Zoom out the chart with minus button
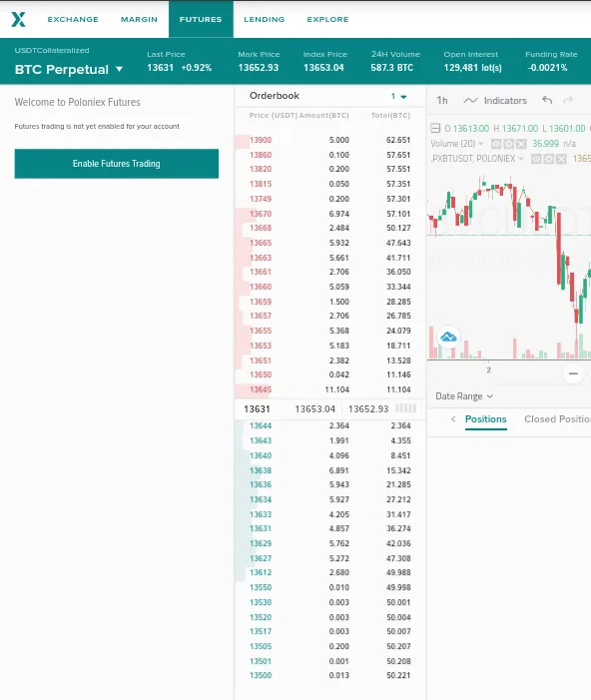591x700 pixels. [x=574, y=373]
